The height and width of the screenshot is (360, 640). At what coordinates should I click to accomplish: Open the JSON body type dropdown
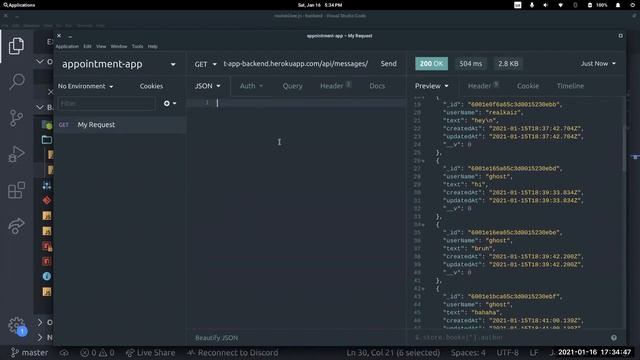[207, 86]
